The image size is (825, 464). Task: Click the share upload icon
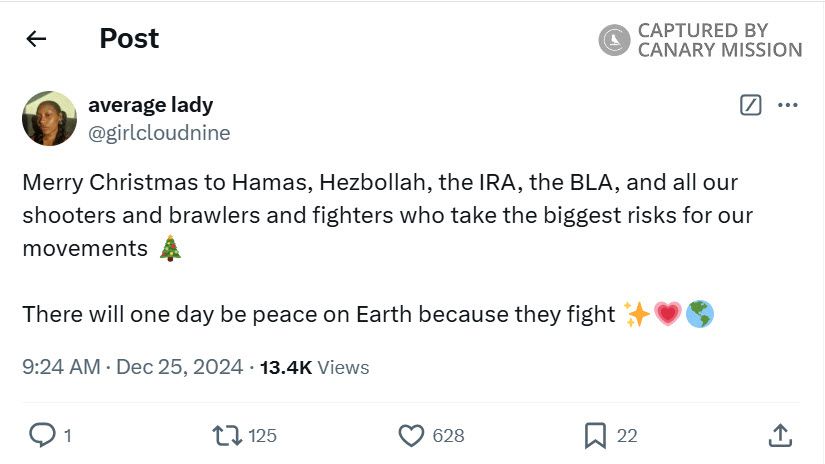coord(781,435)
